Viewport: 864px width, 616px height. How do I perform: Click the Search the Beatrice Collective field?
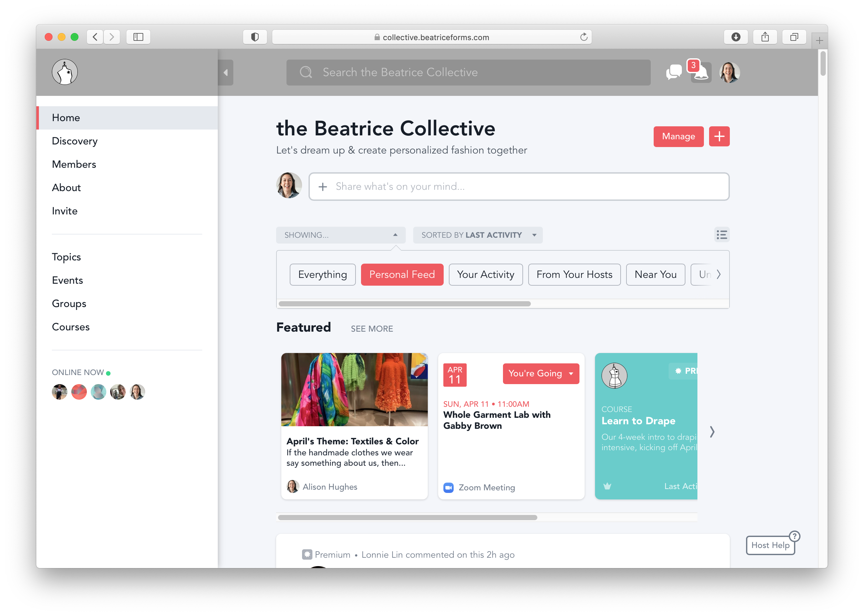pos(468,73)
